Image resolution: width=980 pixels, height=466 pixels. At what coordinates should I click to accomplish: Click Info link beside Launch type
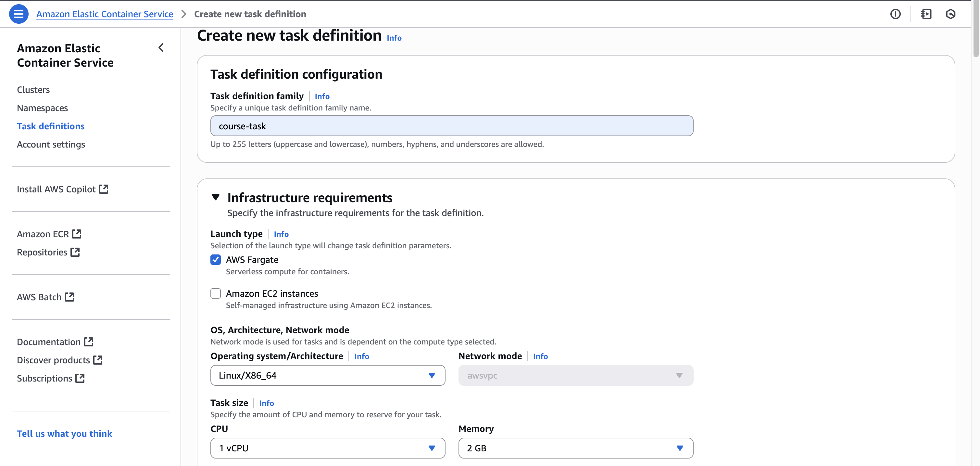pyautogui.click(x=281, y=234)
